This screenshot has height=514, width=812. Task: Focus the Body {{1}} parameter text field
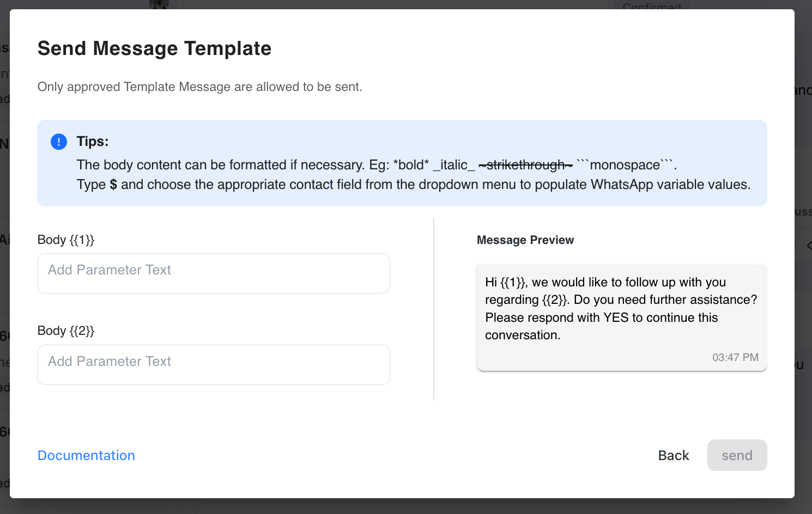point(213,273)
